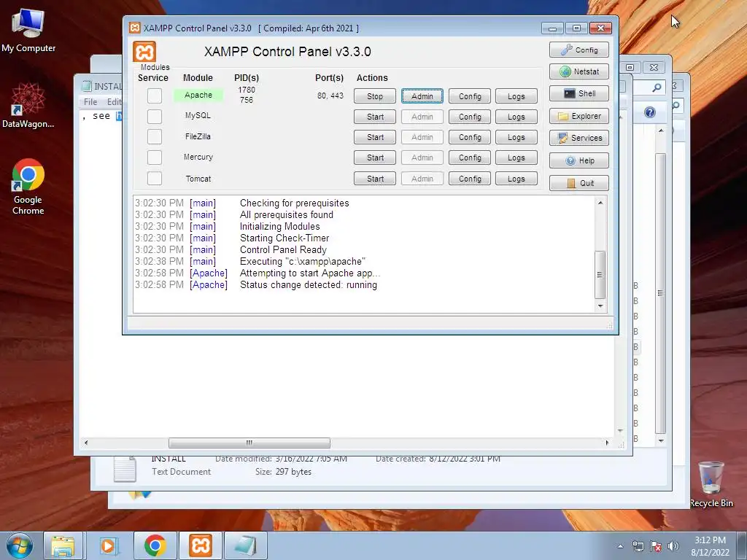Open the Apache Config dropdown
Screen dimensions: 747x560
470,96
